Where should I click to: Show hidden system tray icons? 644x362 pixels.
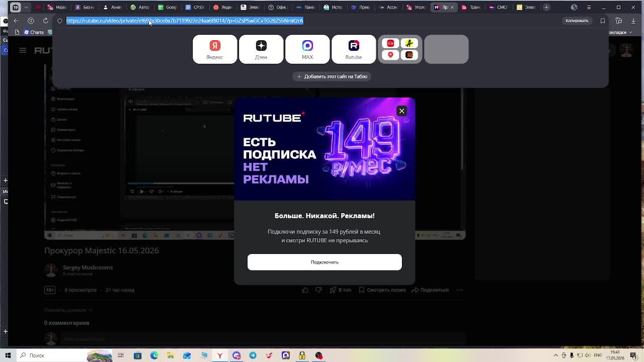(x=556, y=355)
